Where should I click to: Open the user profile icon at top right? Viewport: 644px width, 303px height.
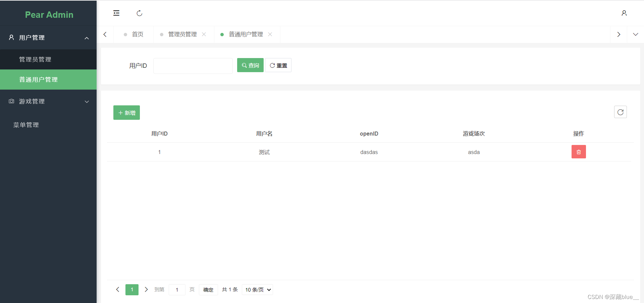[624, 13]
